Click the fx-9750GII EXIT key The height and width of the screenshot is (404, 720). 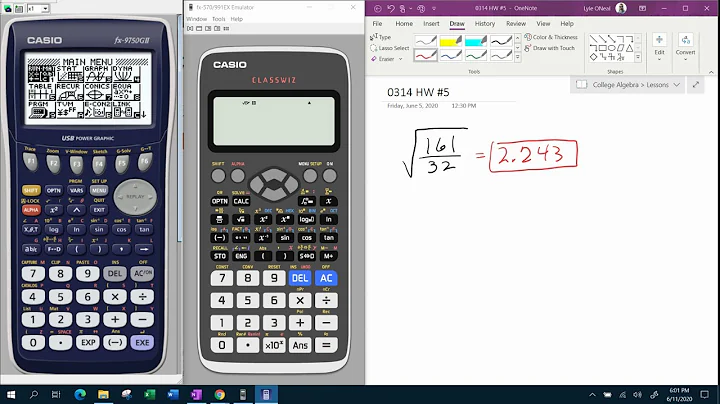(99, 210)
